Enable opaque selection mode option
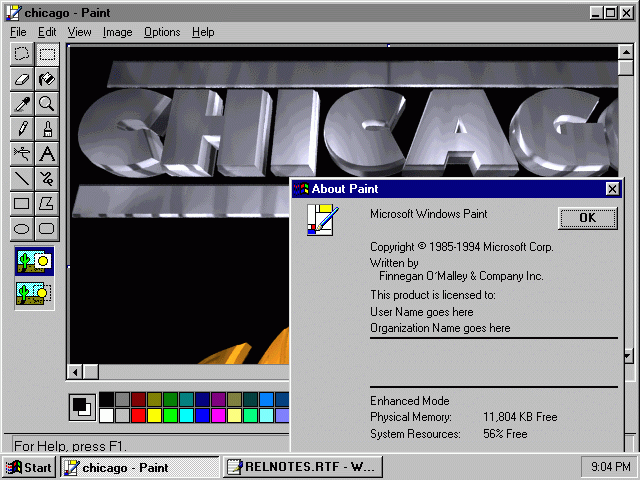This screenshot has height=480, width=640. tap(34, 261)
